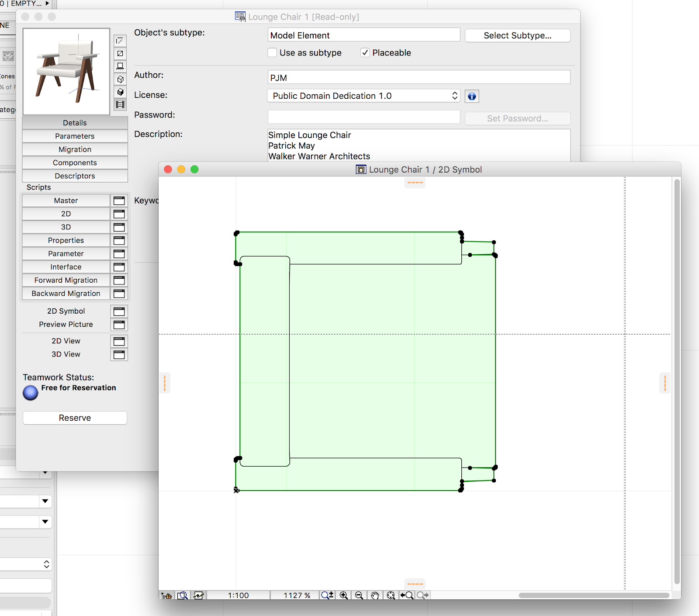This screenshot has height=616, width=699.
Task: Open the 2D script in new window
Action: [119, 214]
